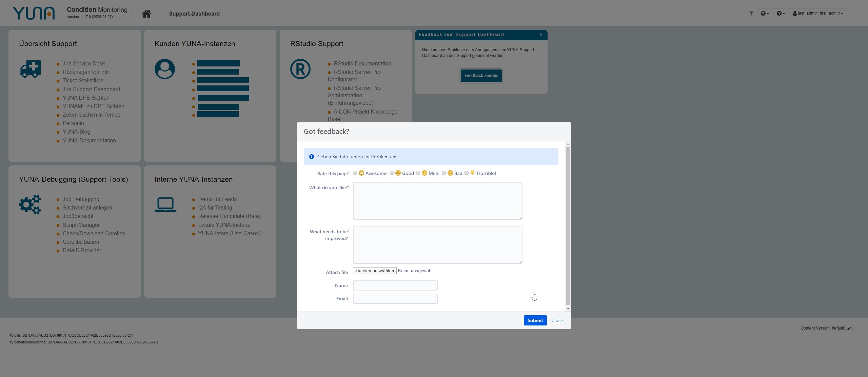The height and width of the screenshot is (377, 868).
Task: Submit the feedback form
Action: 535,320
